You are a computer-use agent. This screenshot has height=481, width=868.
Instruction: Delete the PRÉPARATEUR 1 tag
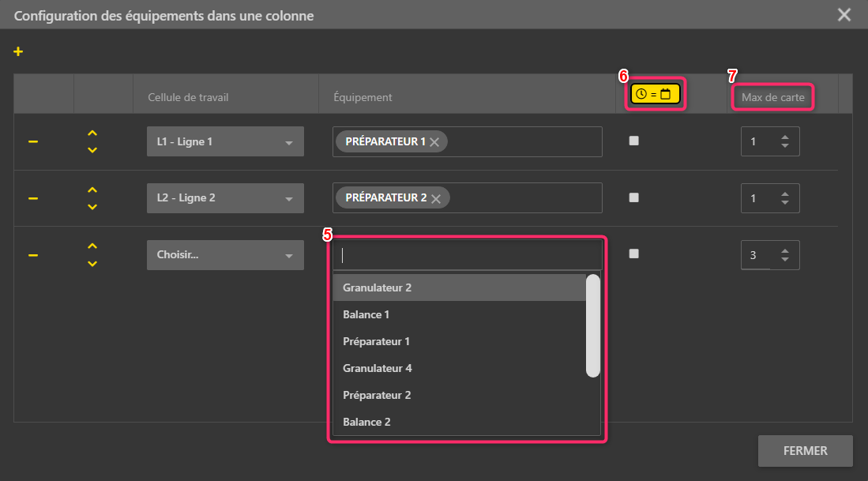point(434,142)
